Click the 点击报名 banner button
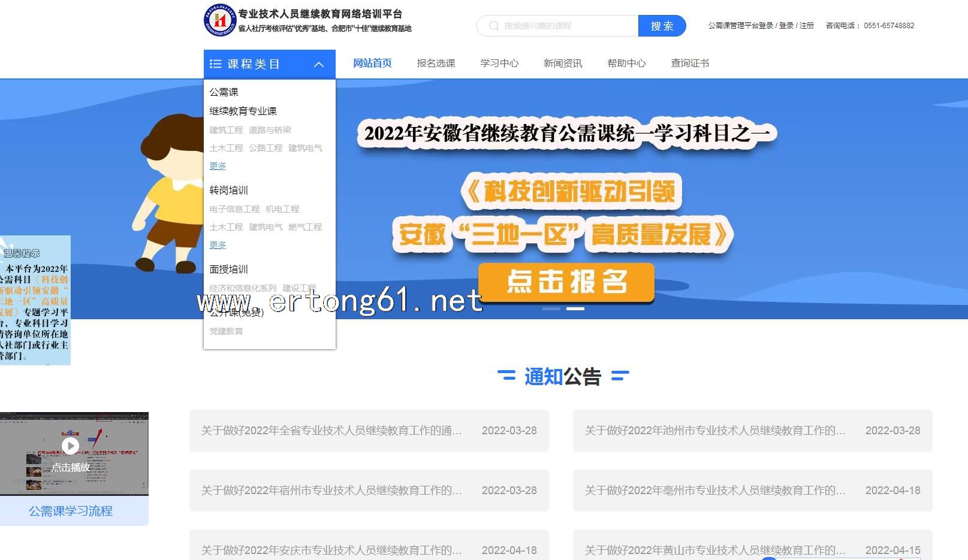This screenshot has width=968, height=560. 566,281
